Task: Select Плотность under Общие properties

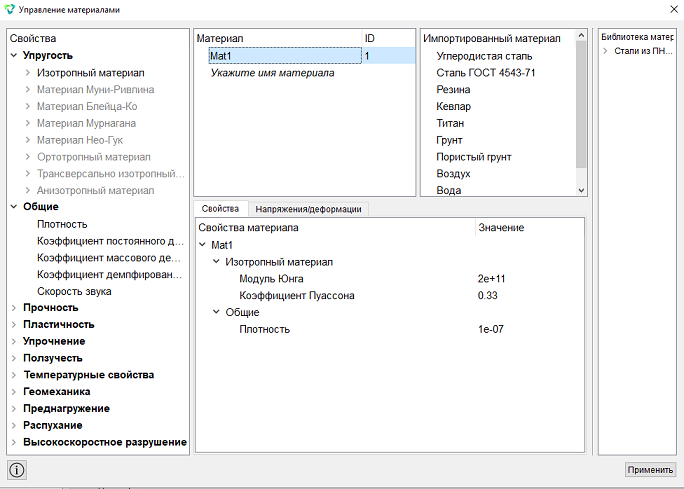Action: [62, 224]
